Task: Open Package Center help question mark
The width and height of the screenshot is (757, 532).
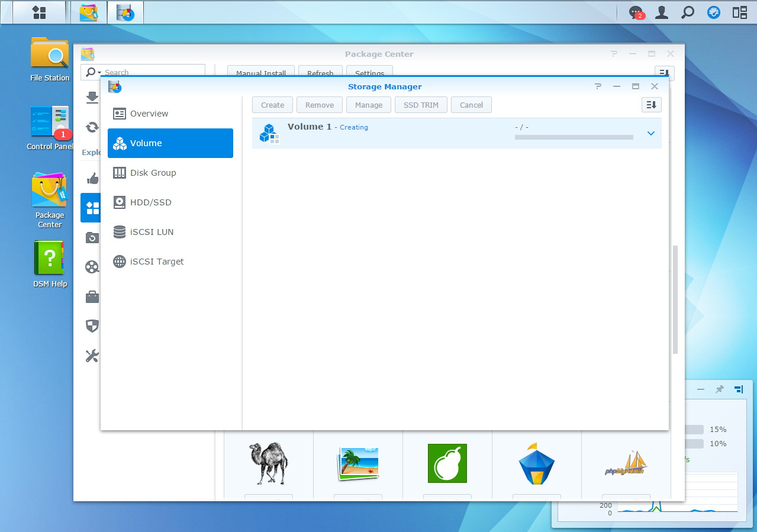Action: click(x=614, y=54)
